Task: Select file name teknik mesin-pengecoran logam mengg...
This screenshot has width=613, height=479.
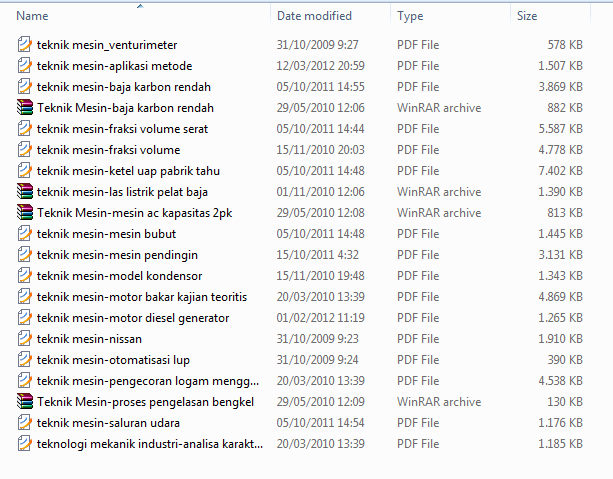Action: [x=148, y=381]
